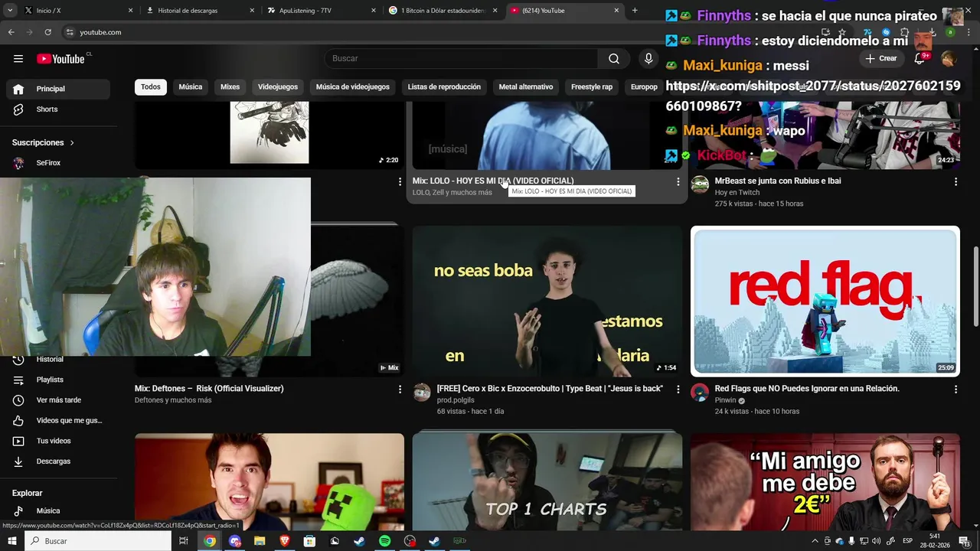Open Mix: LOLO - HOY ES MI DIA title
980x551 pixels.
coord(493,181)
